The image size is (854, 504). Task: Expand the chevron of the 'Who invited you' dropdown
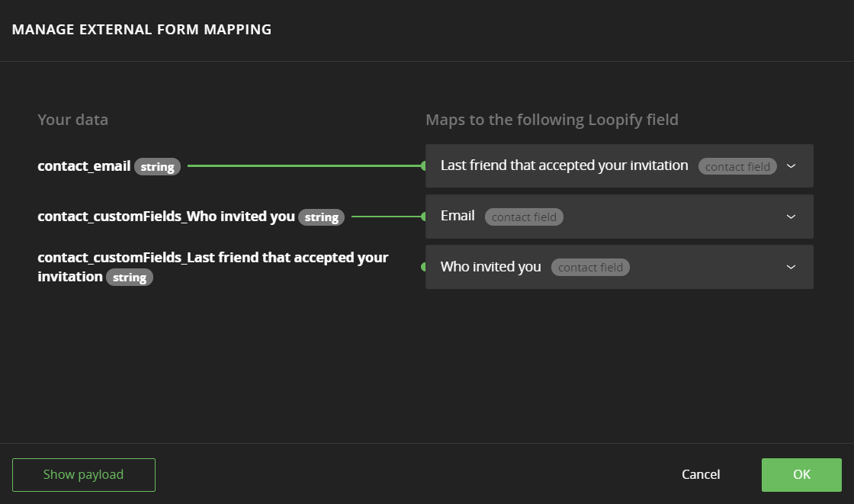coord(791,267)
